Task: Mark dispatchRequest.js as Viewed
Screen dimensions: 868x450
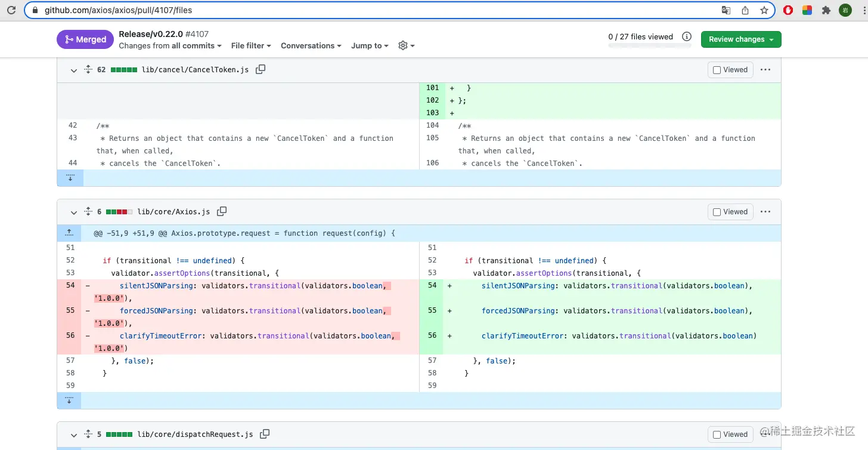Action: tap(730, 434)
